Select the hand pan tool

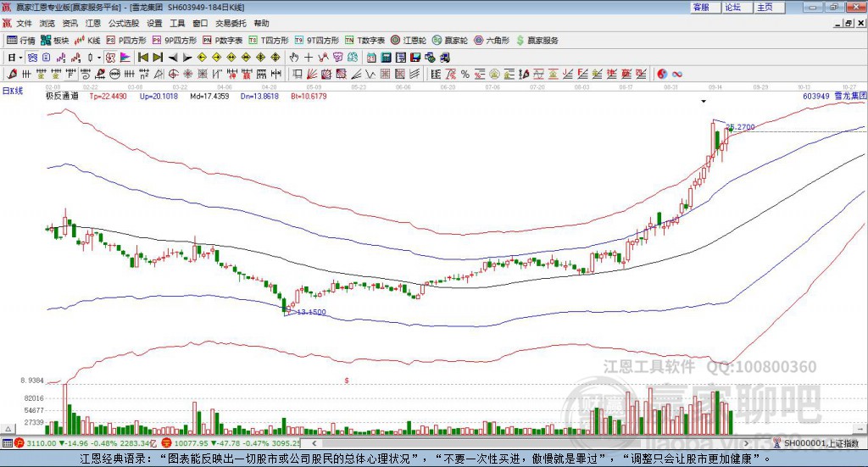pos(294,57)
